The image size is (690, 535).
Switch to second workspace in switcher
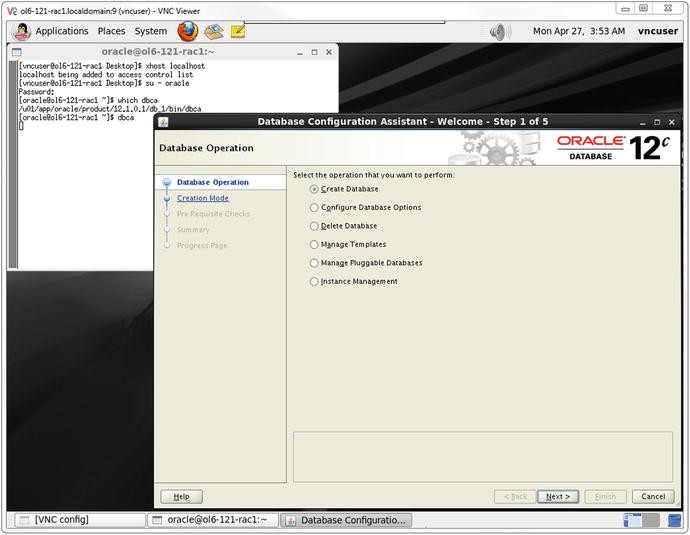tap(651, 520)
